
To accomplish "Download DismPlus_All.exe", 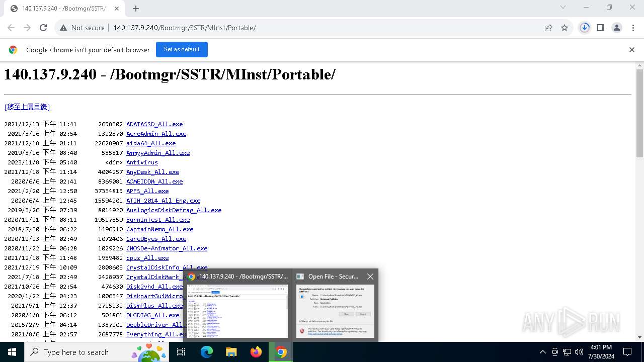I will 154,306.
